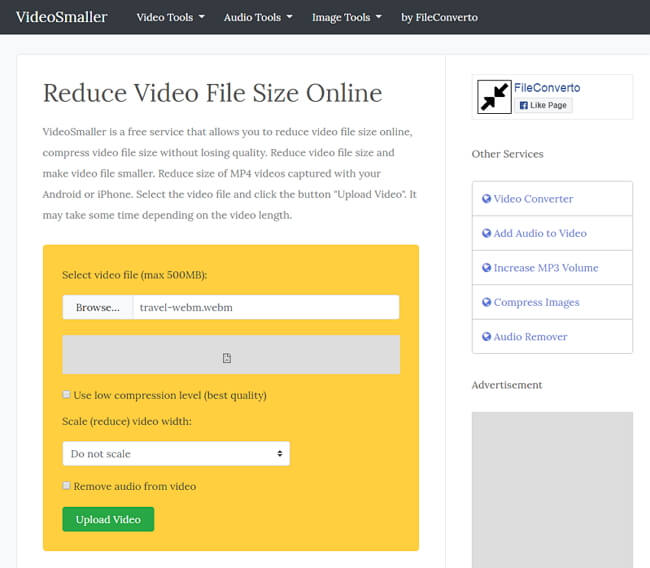The image size is (650, 568).
Task: Open the Do not scale width dropdown
Action: (176, 454)
